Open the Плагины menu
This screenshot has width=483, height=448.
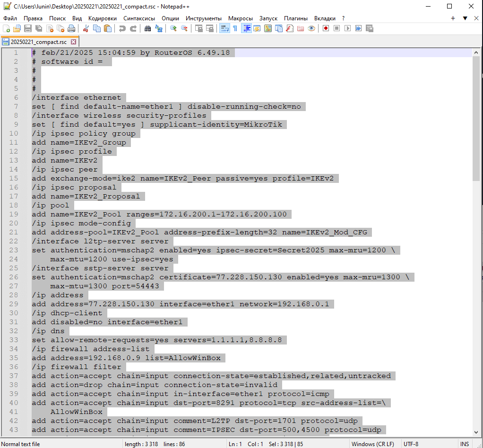coord(296,18)
